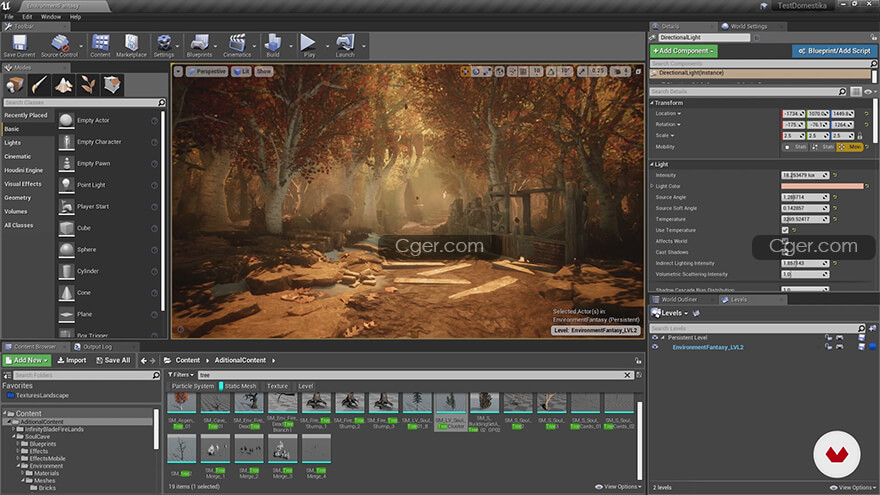Clear the 'tree' search text
Viewport: 880px width, 495px height.
coord(627,375)
